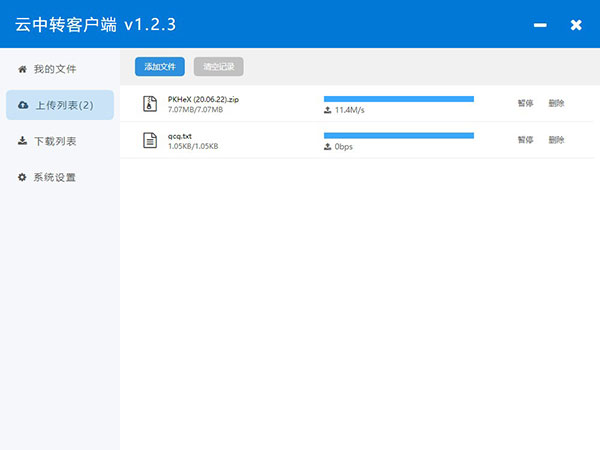600x450 pixels.
Task: Click the gear icon beside 系统设置
Action: click(22, 177)
